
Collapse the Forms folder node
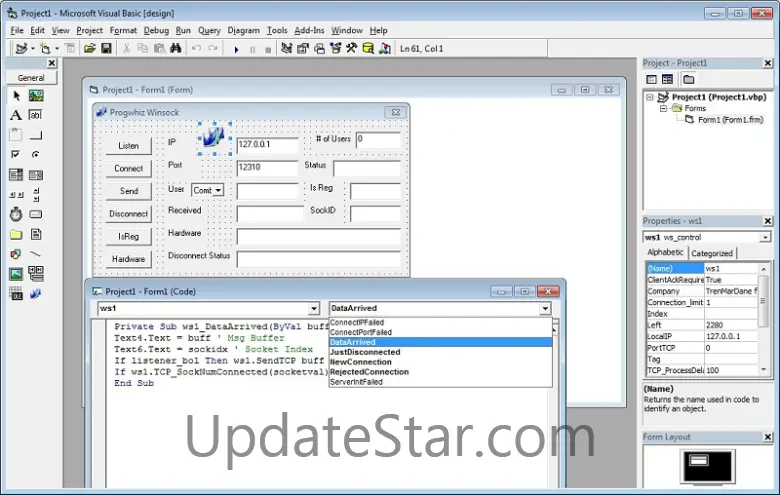click(x=663, y=108)
